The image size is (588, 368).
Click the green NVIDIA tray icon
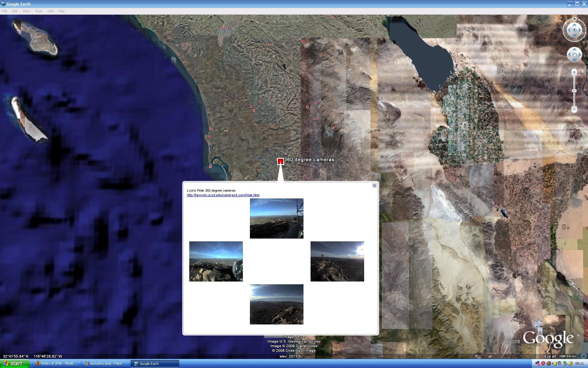pos(554,364)
